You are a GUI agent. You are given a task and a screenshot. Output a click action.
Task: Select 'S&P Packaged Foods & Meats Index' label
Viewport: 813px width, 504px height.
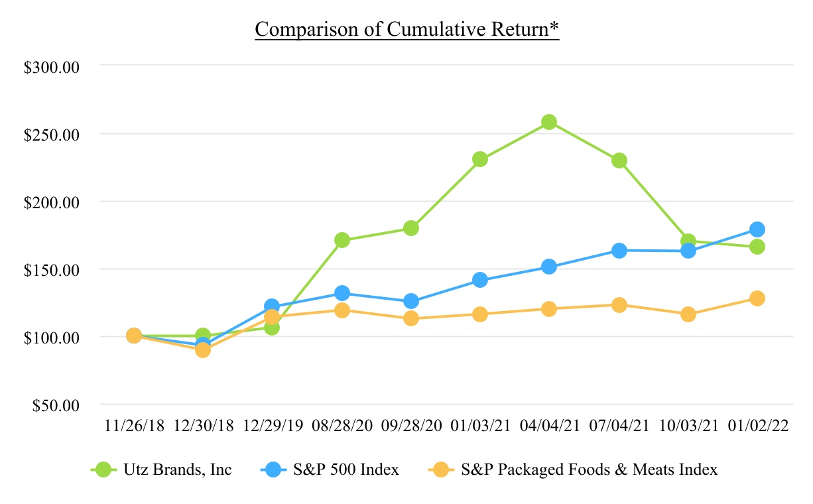pyautogui.click(x=589, y=470)
